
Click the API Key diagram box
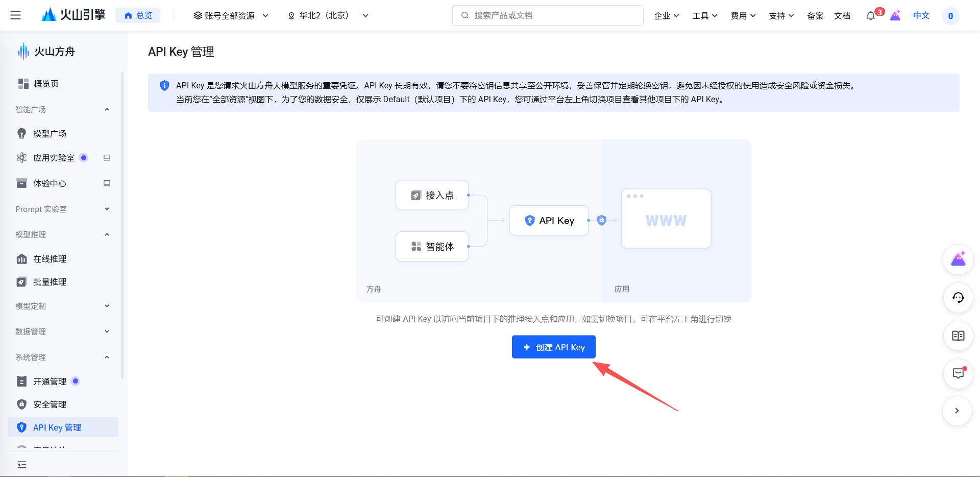coord(549,221)
